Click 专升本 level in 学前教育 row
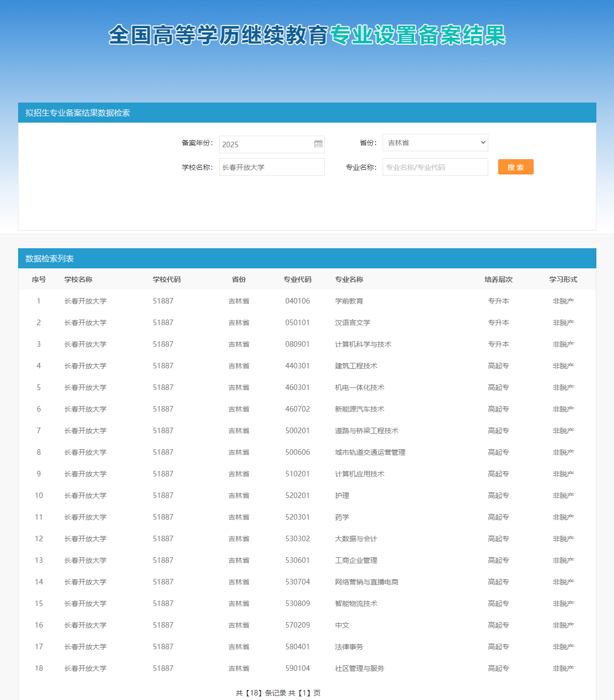This screenshot has width=614, height=700. [499, 301]
